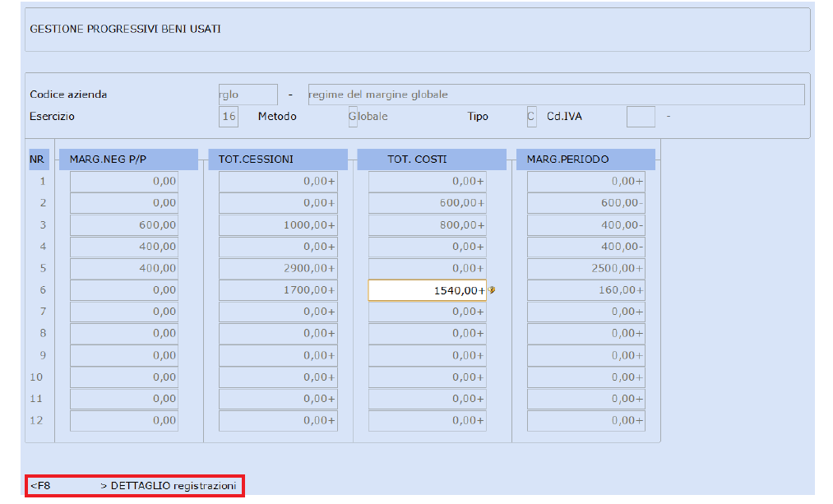Click MARG.PERIODO cell showing 160,00+

(x=586, y=290)
